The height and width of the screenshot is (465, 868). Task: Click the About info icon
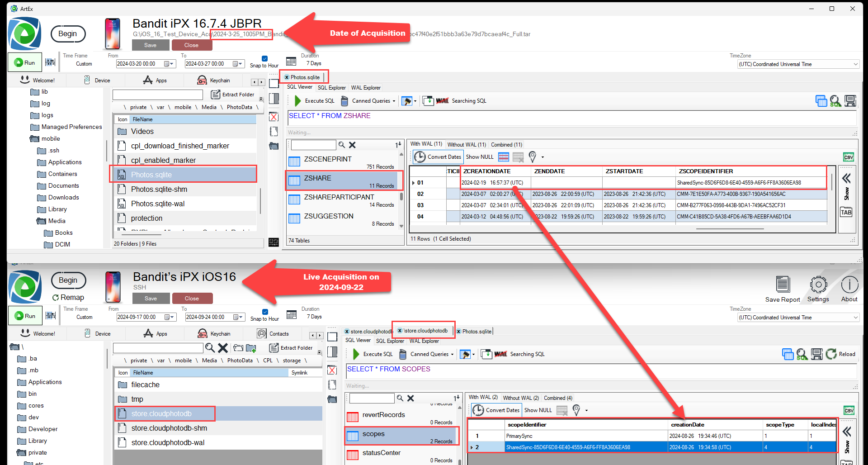849,285
